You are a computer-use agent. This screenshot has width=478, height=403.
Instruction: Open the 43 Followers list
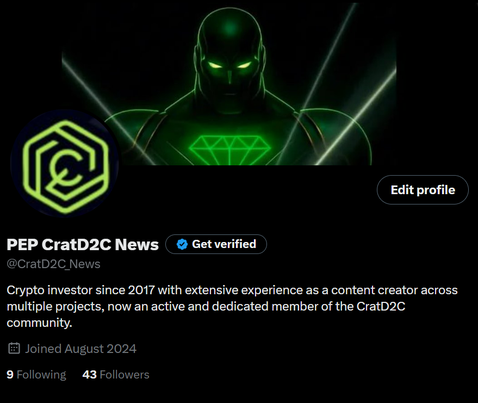click(x=116, y=375)
